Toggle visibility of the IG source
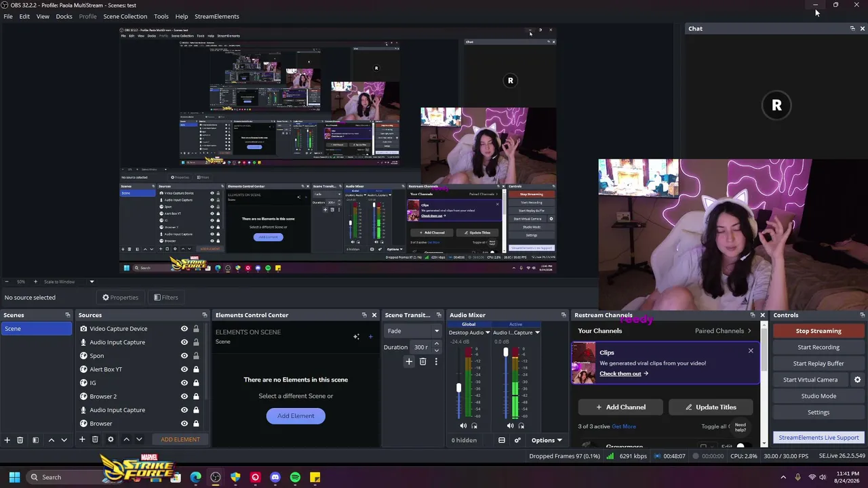 (184, 383)
